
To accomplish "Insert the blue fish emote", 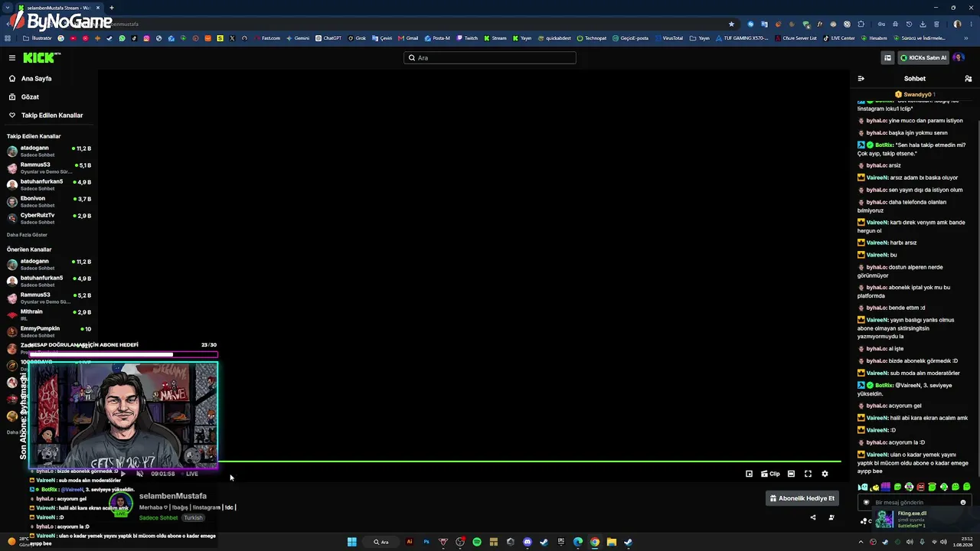I will 863,487.
